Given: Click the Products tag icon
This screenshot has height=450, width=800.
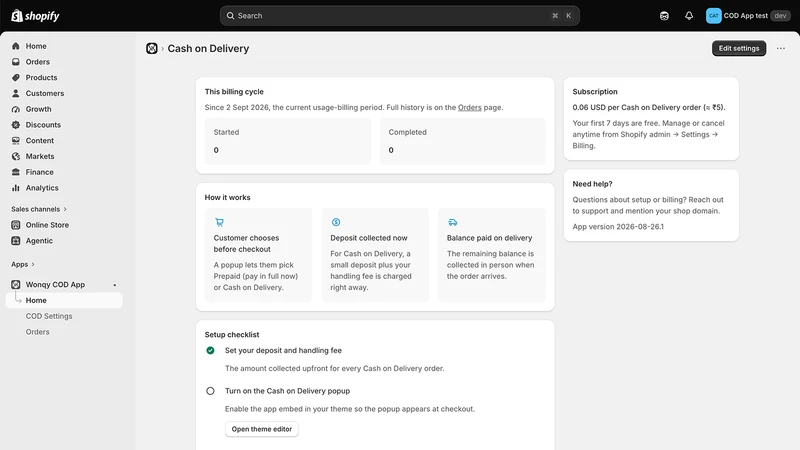Looking at the screenshot, I should tap(16, 78).
